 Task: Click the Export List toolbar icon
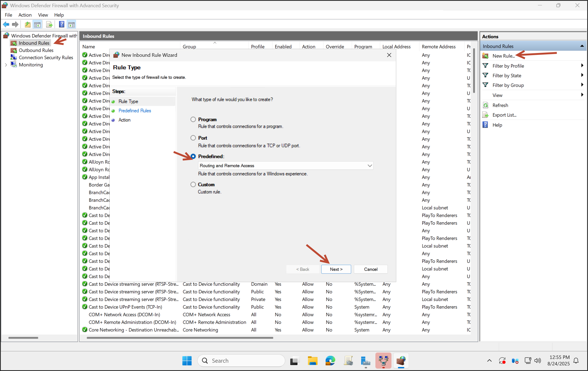49,25
